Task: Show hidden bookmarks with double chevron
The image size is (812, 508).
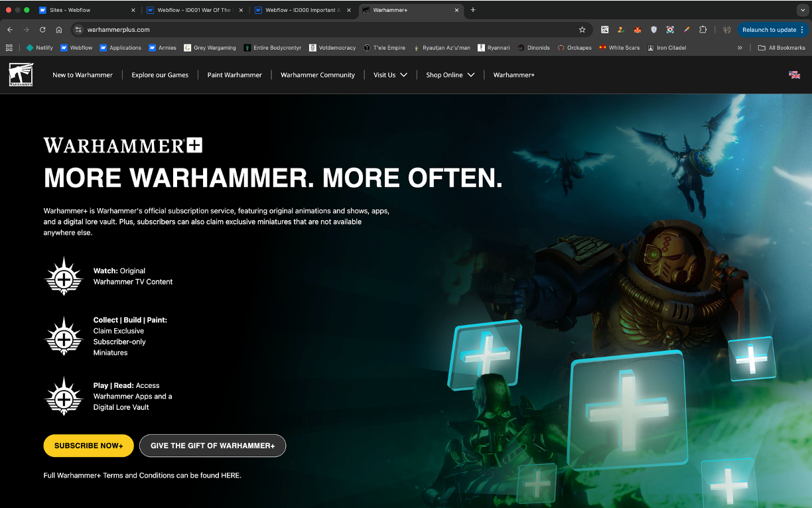Action: [x=740, y=48]
